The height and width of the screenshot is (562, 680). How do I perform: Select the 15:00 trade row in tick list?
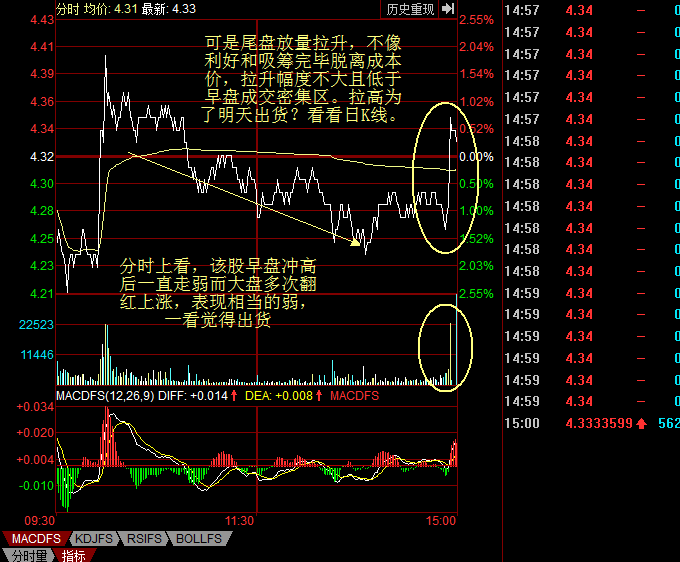pyautogui.click(x=590, y=424)
